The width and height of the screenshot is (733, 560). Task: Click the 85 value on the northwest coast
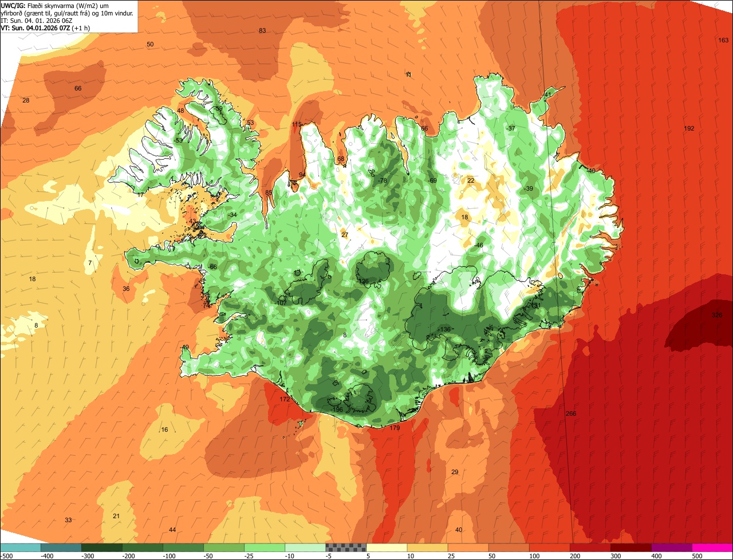(x=269, y=192)
